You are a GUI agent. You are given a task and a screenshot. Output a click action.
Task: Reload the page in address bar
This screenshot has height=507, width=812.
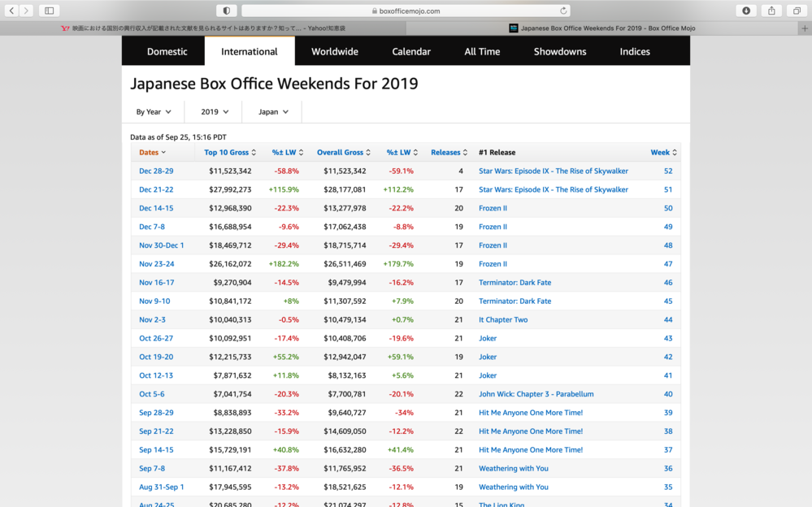tap(563, 11)
